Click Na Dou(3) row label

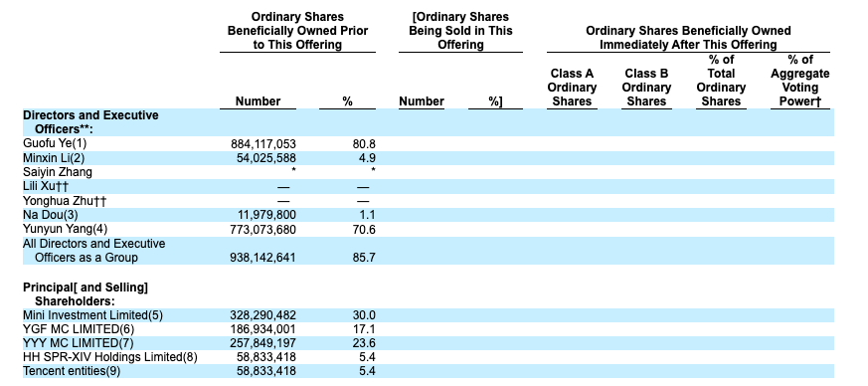click(x=51, y=215)
